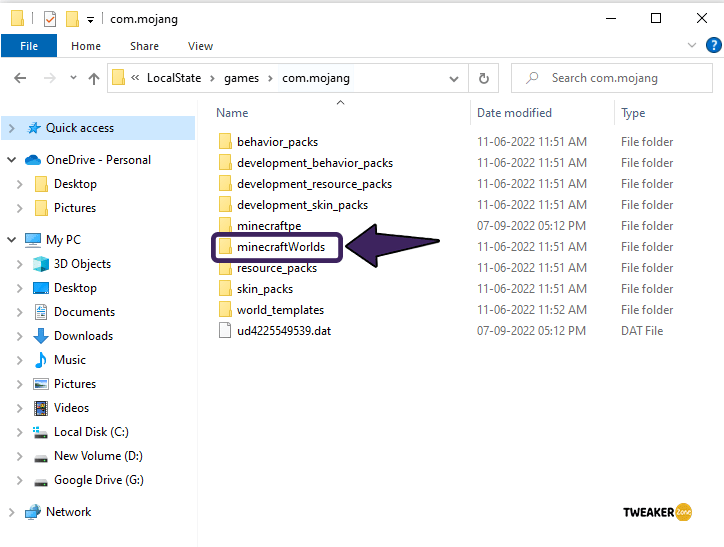Click the Local Disk (C:) drive icon
This screenshot has height=547, width=724.
pyautogui.click(x=41, y=432)
